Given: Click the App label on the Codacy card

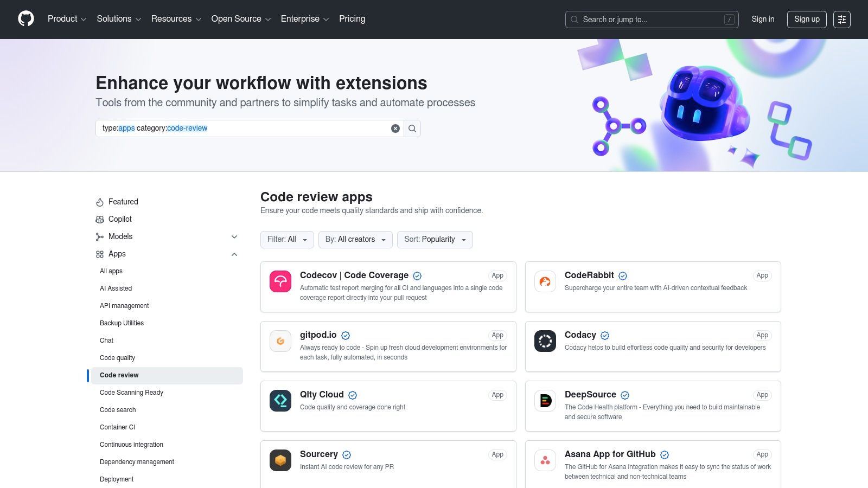Looking at the screenshot, I should [762, 335].
